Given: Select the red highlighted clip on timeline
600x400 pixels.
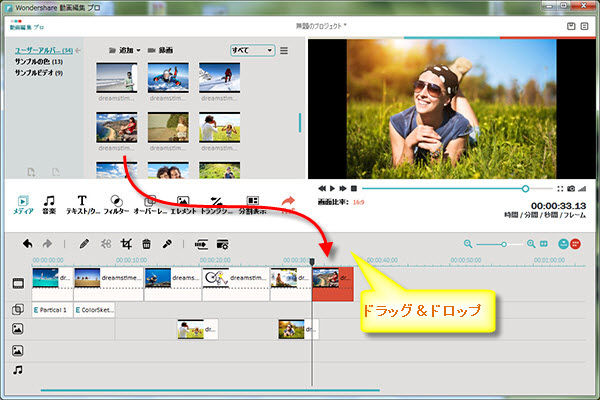Looking at the screenshot, I should click(x=333, y=283).
